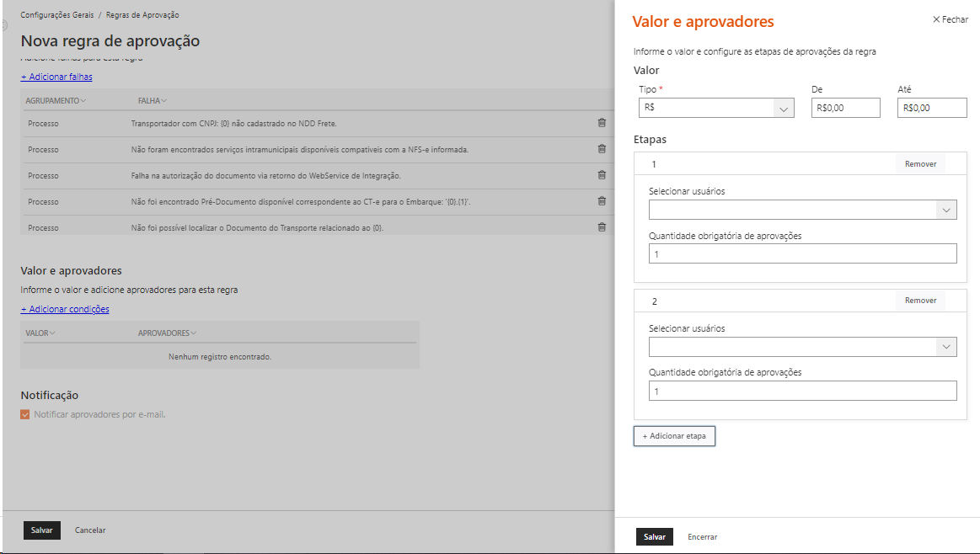Delete the 'Não foi possível localizar o Documento' row
The width and height of the screenshot is (980, 554).
pyautogui.click(x=601, y=226)
